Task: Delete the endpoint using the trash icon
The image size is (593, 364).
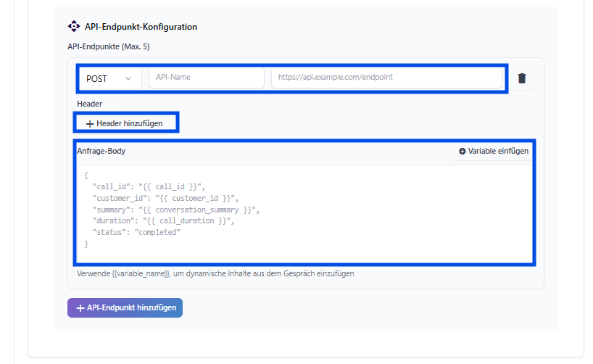Action: (x=522, y=78)
